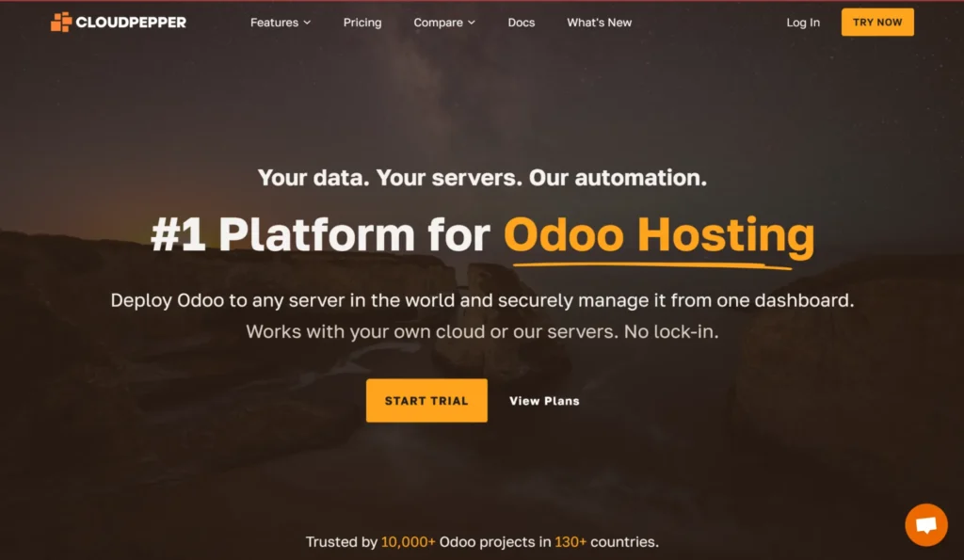Select What's New in navigation
Screen dimensions: 964x560
tap(599, 22)
